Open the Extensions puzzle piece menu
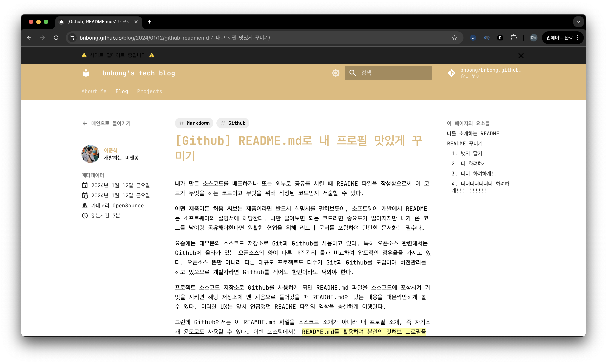Image resolution: width=607 pixels, height=364 pixels. point(513,38)
